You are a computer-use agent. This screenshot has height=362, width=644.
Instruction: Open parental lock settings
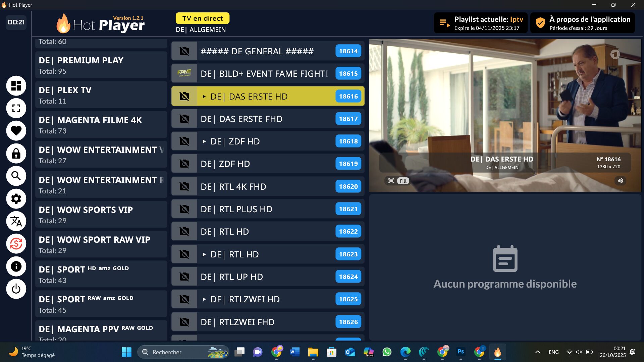point(16,154)
